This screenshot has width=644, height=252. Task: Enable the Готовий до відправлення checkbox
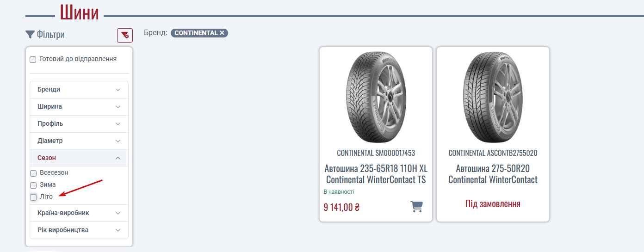point(33,60)
